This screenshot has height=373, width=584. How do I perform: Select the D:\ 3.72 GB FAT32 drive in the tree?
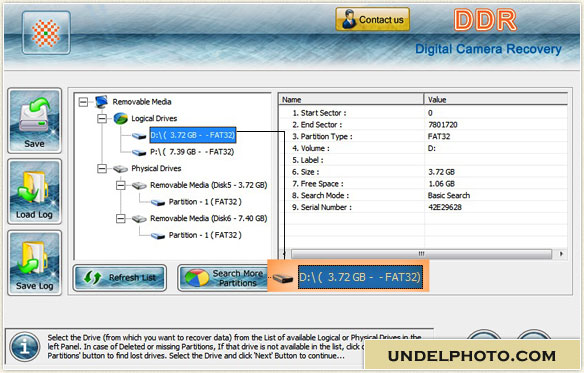point(193,135)
